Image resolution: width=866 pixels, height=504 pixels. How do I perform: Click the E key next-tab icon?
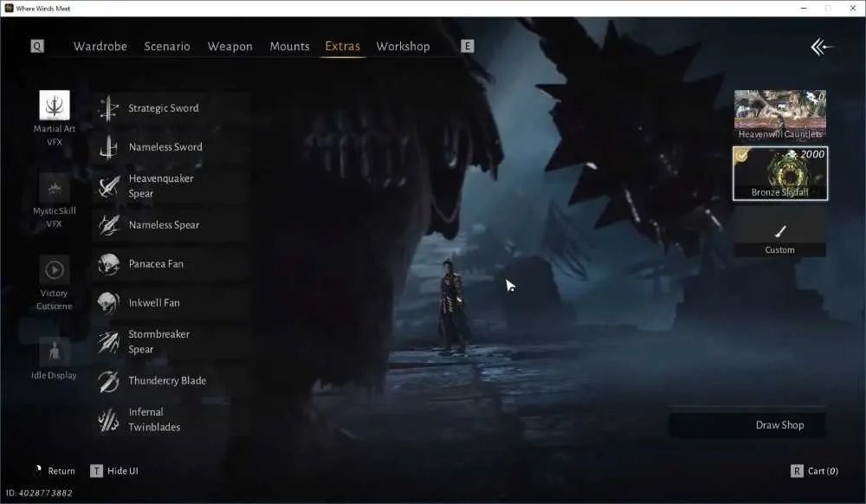(468, 47)
